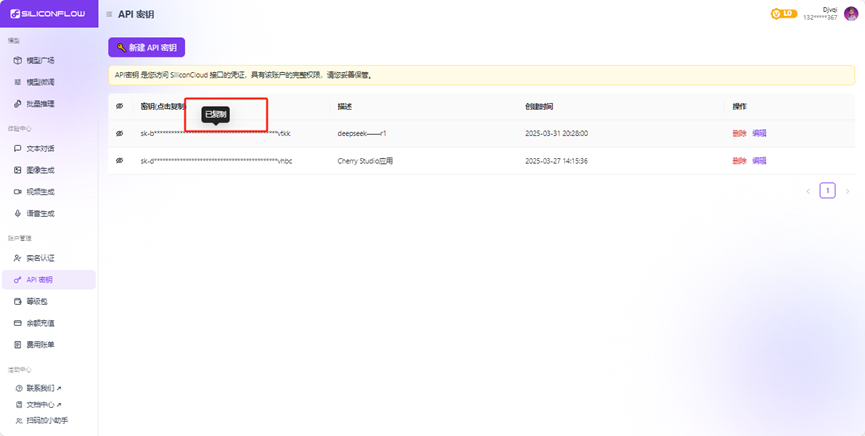Click the L0 level badge
The height and width of the screenshot is (436, 865).
[x=784, y=13]
